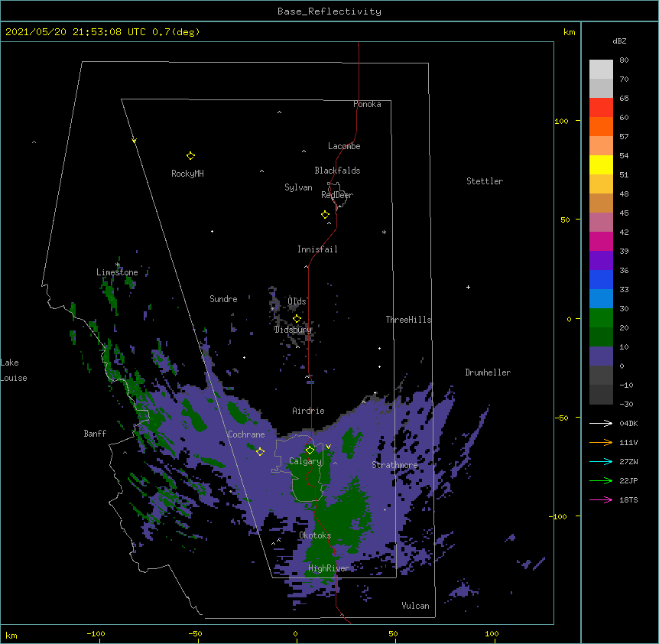
Task: Click the yellow diamond marker above the Calgary label
Action: (310, 450)
